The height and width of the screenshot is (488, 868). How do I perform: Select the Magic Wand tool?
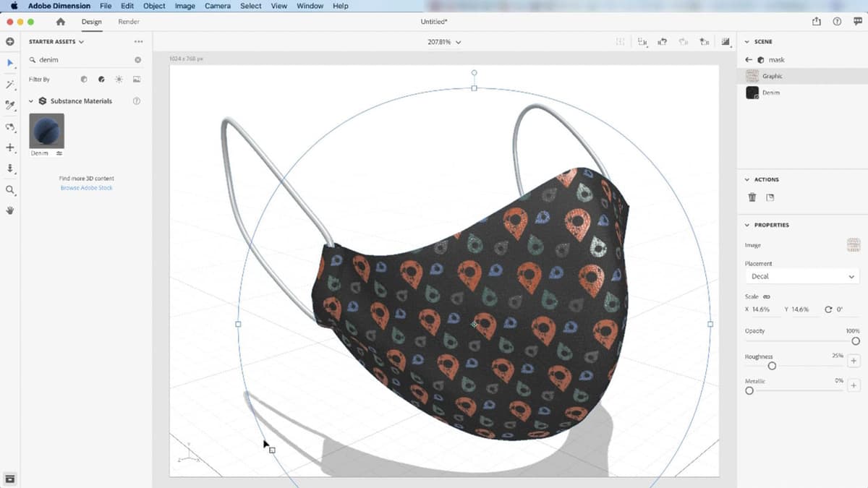[9, 85]
